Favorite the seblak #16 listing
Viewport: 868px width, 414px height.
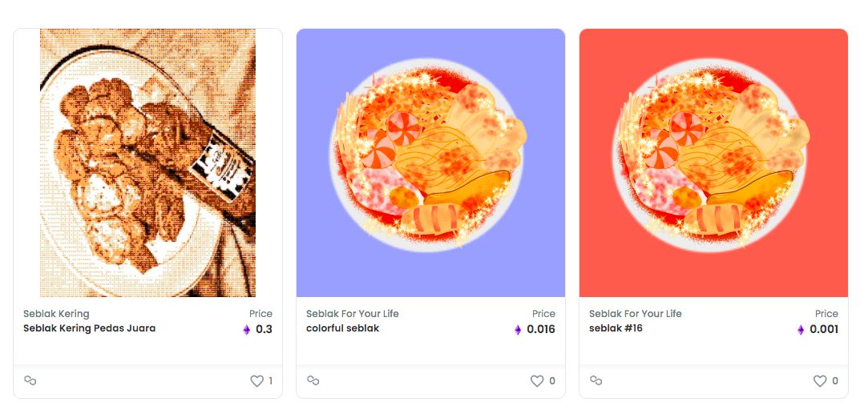[820, 381]
